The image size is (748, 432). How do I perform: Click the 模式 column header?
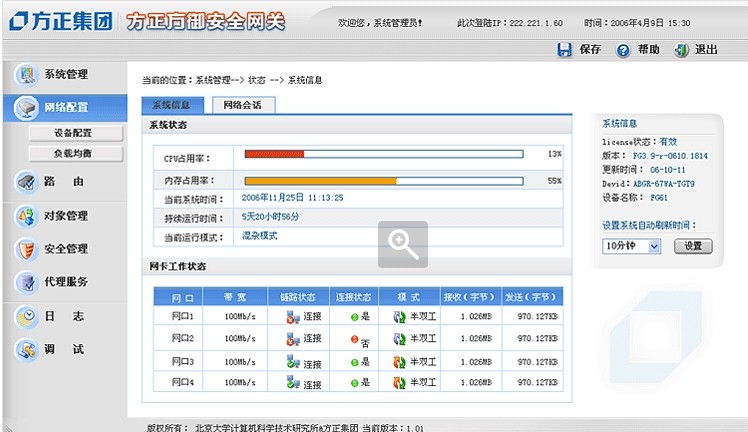[409, 297]
